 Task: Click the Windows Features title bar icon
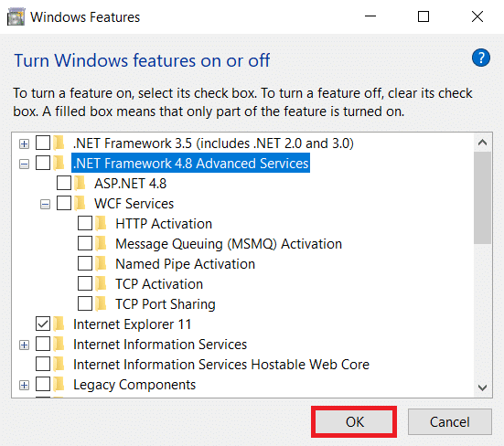pyautogui.click(x=16, y=17)
